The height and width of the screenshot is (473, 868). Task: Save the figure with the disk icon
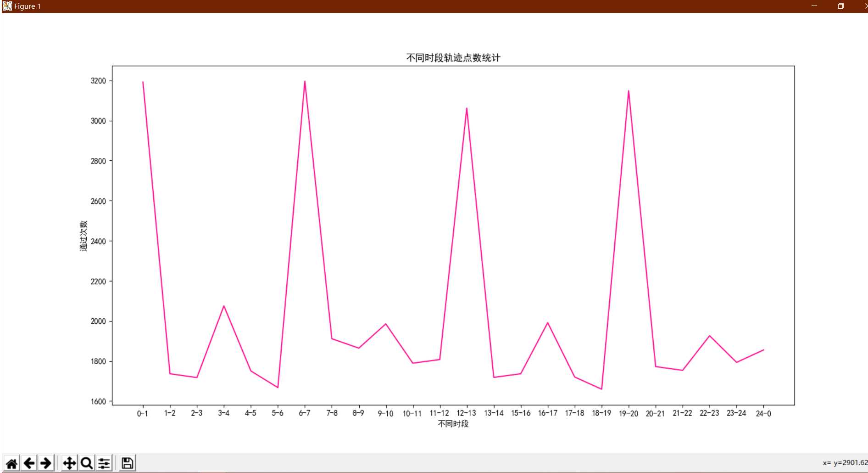127,463
